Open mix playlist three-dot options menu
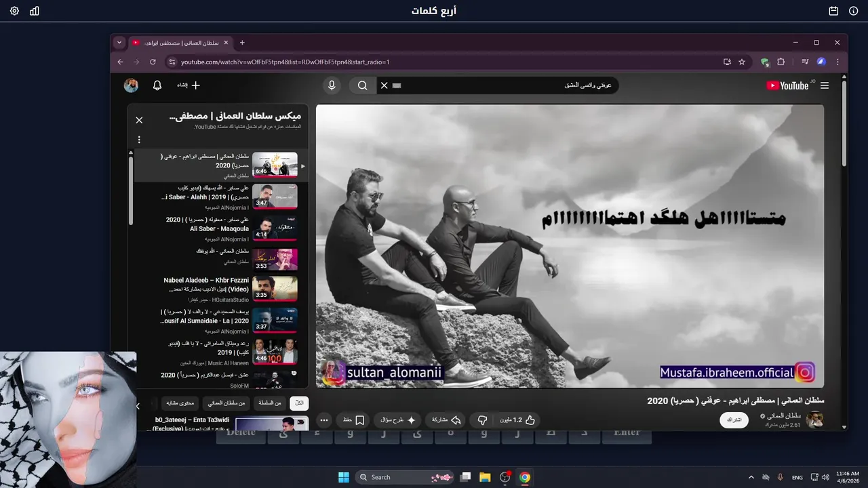The image size is (868, 488). pos(139,140)
